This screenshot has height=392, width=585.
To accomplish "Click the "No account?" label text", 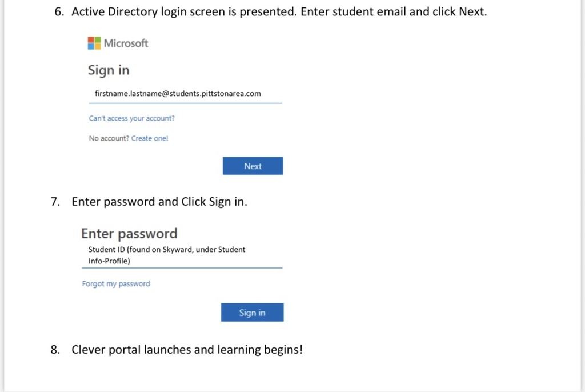I will click(x=108, y=138).
